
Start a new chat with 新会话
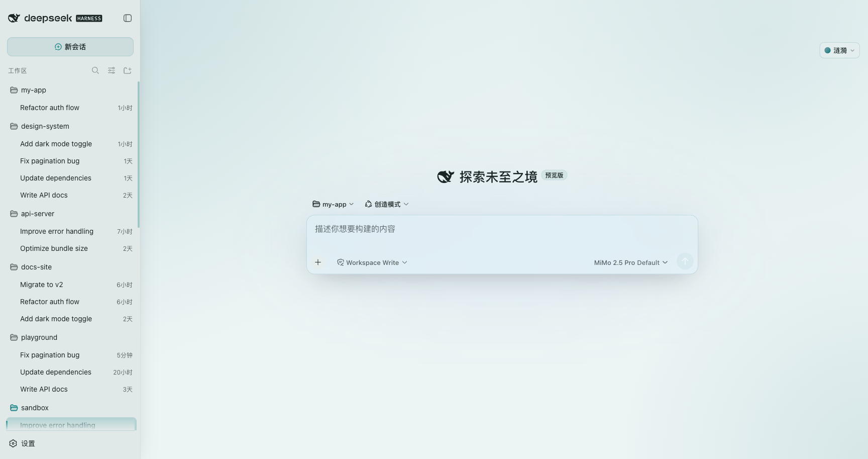(70, 47)
